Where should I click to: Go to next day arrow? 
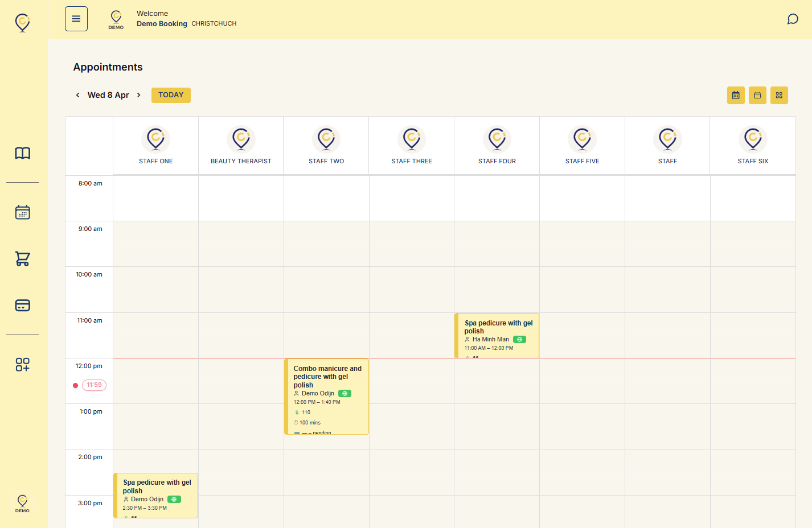click(138, 95)
